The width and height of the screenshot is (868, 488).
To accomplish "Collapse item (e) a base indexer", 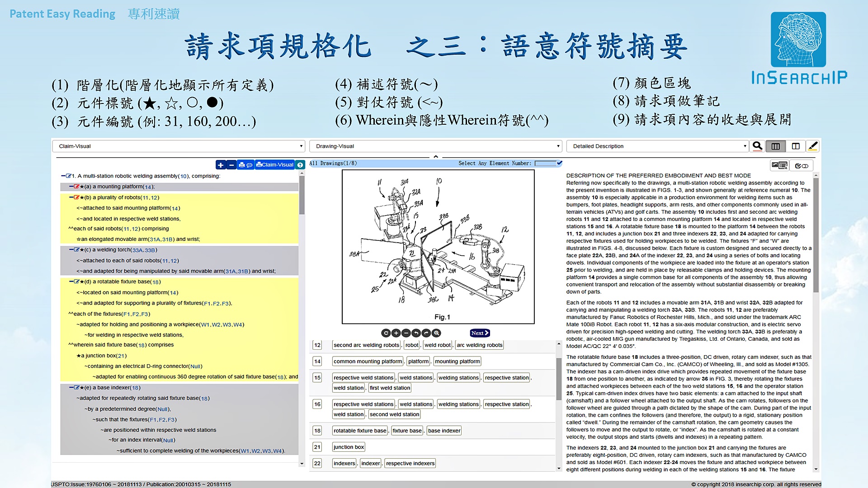I will (x=71, y=388).
